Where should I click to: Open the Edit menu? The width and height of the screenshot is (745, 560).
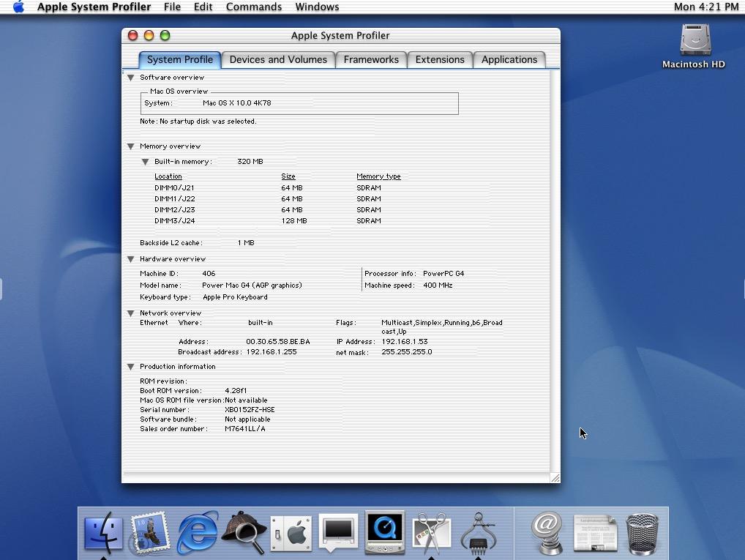click(203, 7)
